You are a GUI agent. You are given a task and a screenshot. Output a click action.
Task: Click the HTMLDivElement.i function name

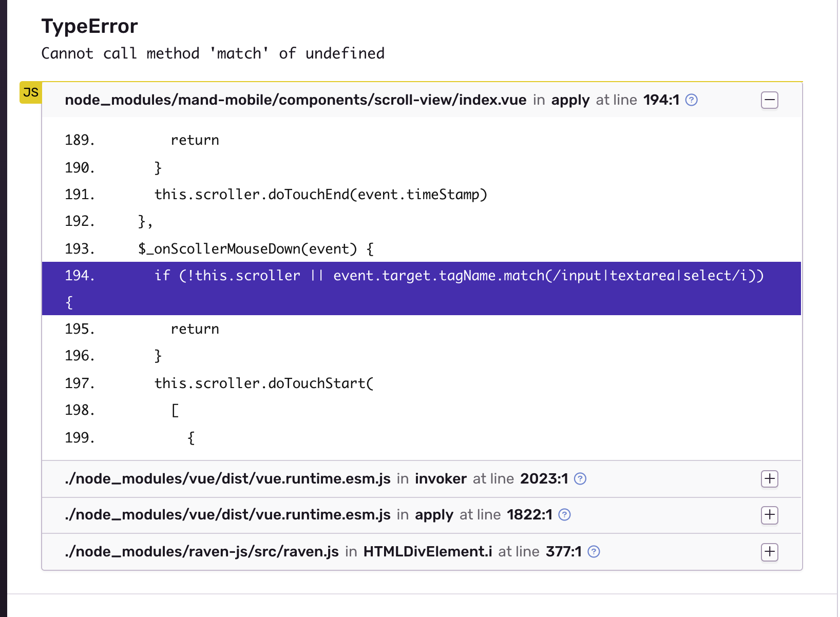click(428, 552)
